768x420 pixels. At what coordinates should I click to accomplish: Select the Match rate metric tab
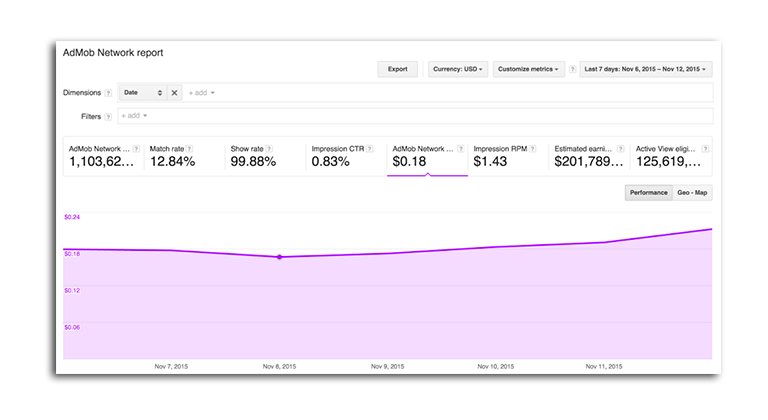(x=185, y=157)
